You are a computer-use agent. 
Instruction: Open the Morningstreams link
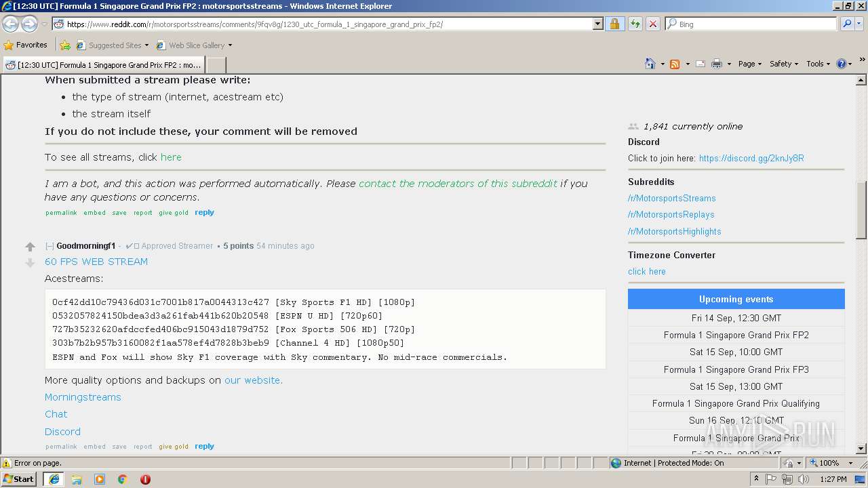(x=83, y=397)
